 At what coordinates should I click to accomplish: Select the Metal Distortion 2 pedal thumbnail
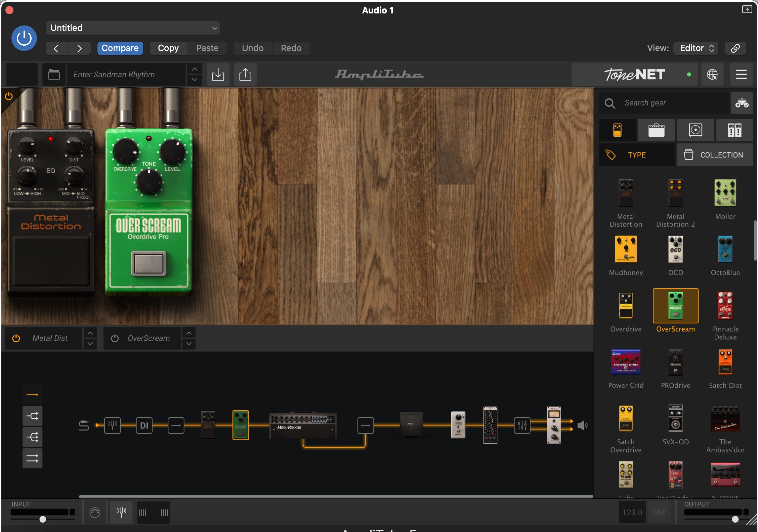point(676,193)
